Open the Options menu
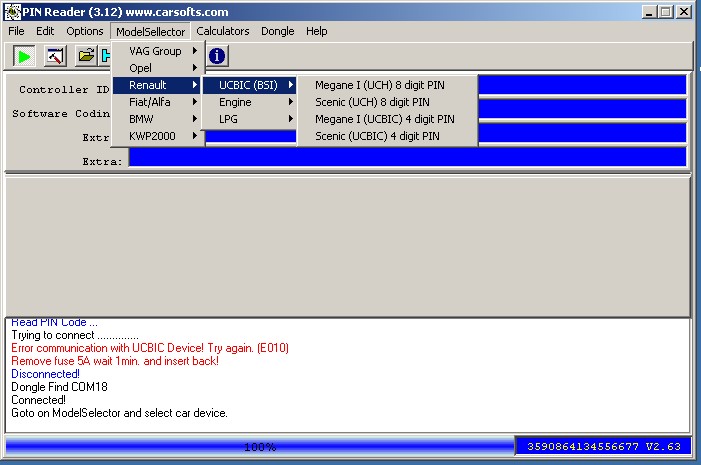The height and width of the screenshot is (465, 701). tap(84, 31)
